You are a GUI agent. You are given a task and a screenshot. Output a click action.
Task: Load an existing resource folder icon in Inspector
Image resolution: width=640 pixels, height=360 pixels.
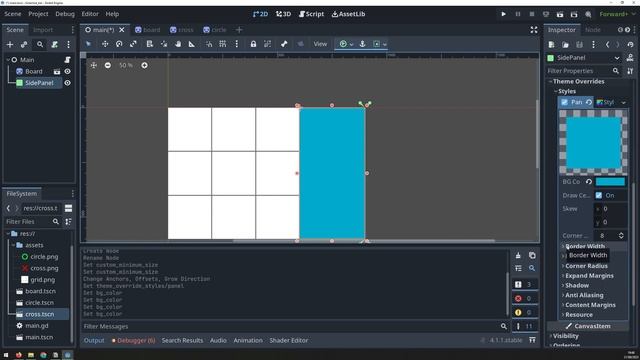565,44
